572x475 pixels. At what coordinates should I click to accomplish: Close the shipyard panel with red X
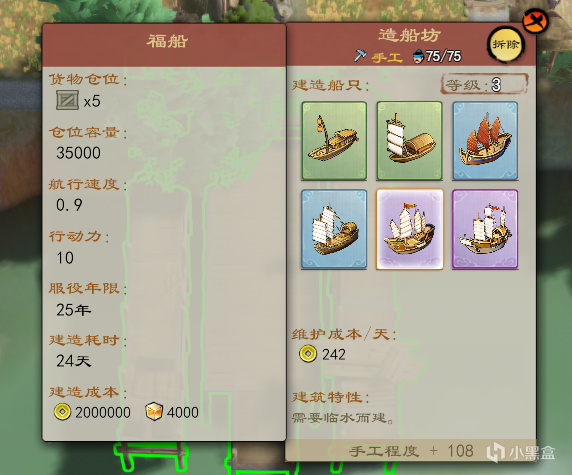[535, 21]
